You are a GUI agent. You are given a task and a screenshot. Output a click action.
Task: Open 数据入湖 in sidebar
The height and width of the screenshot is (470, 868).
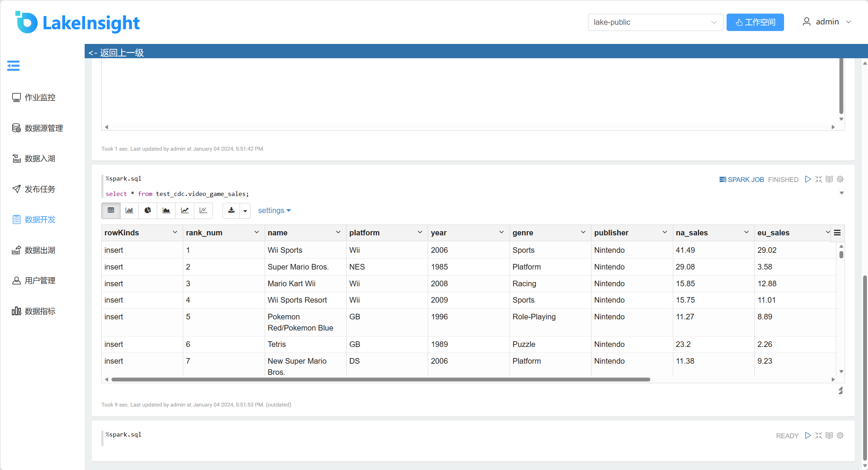tap(34, 159)
